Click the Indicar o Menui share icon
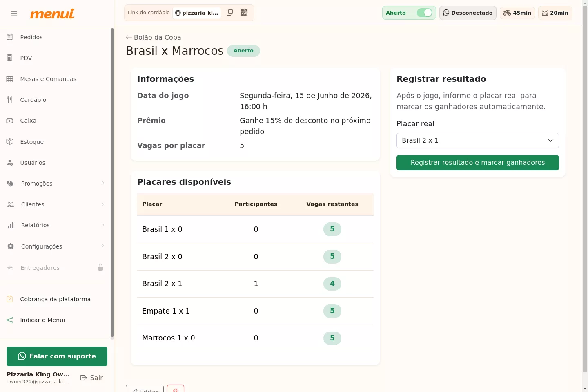The image size is (588, 392). tap(10, 320)
